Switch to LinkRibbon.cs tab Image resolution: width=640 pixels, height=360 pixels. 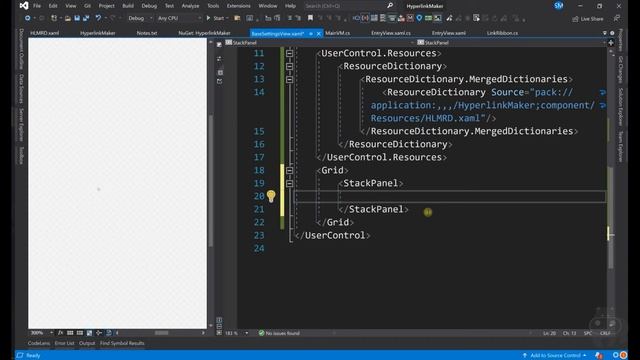click(502, 33)
